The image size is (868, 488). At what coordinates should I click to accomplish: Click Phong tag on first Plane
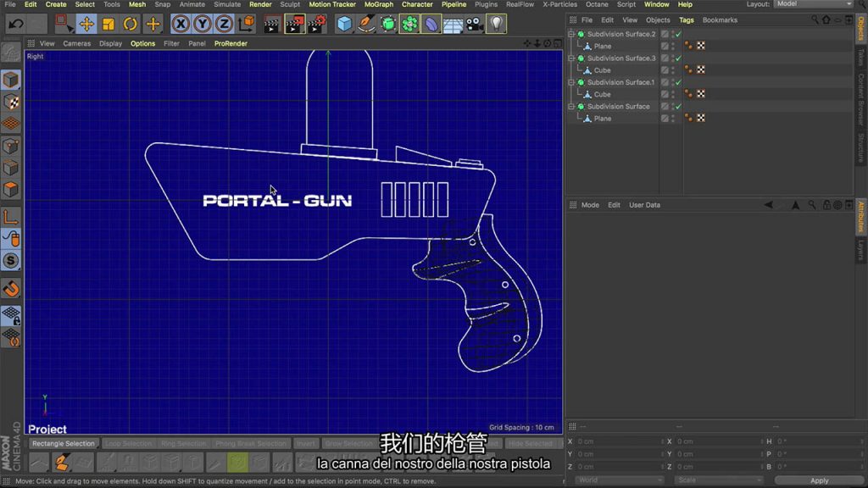click(688, 46)
